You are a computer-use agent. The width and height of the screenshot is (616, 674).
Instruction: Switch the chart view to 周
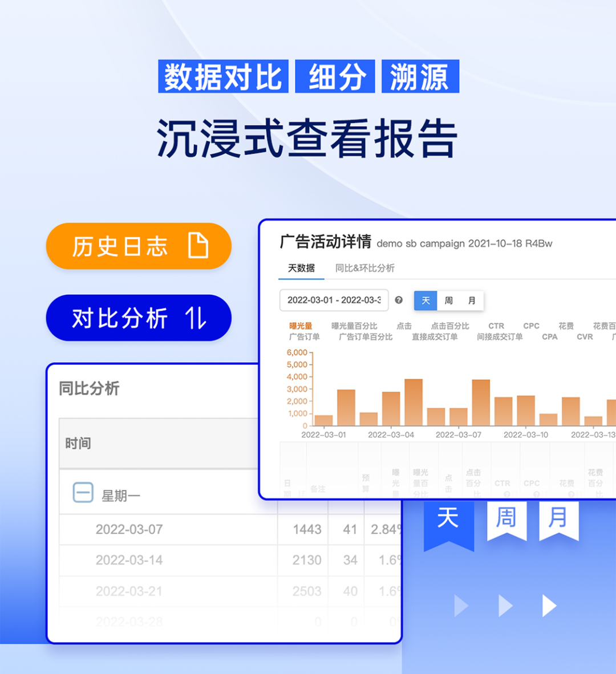click(449, 300)
